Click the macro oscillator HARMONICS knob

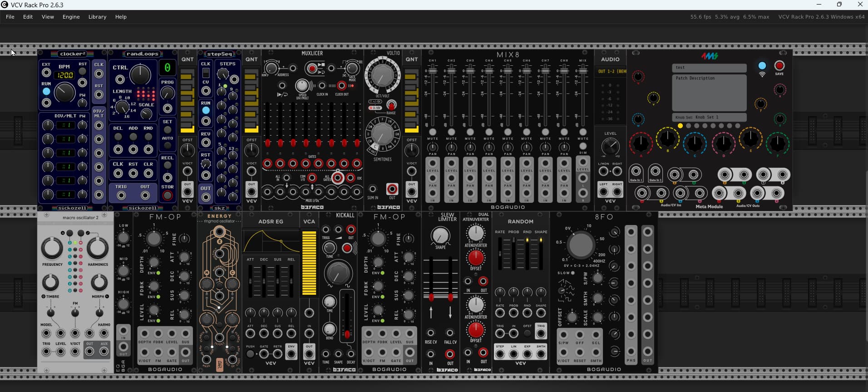(x=98, y=248)
